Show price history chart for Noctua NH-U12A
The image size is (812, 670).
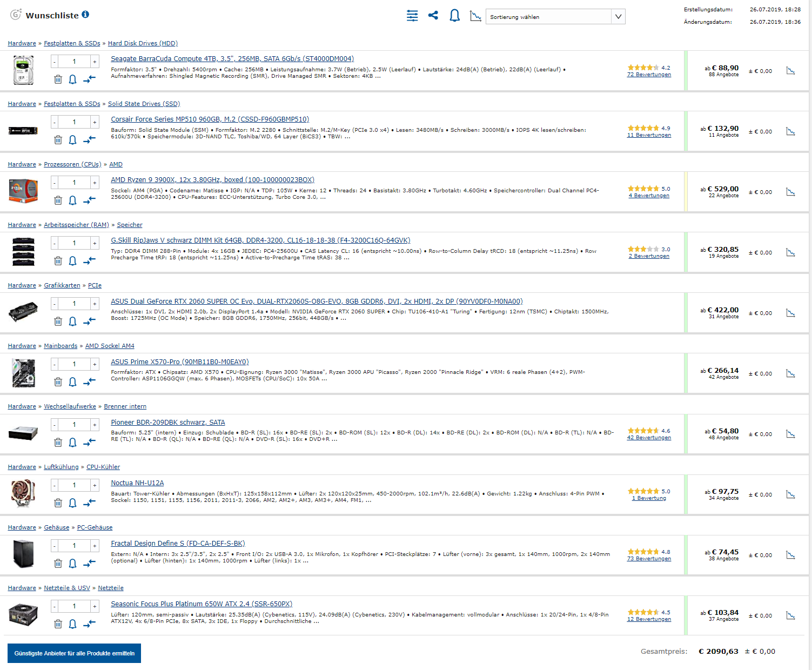pos(790,494)
